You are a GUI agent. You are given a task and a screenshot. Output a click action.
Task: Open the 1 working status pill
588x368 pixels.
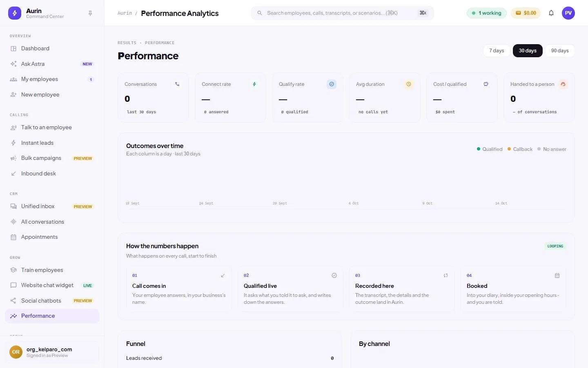pyautogui.click(x=487, y=13)
